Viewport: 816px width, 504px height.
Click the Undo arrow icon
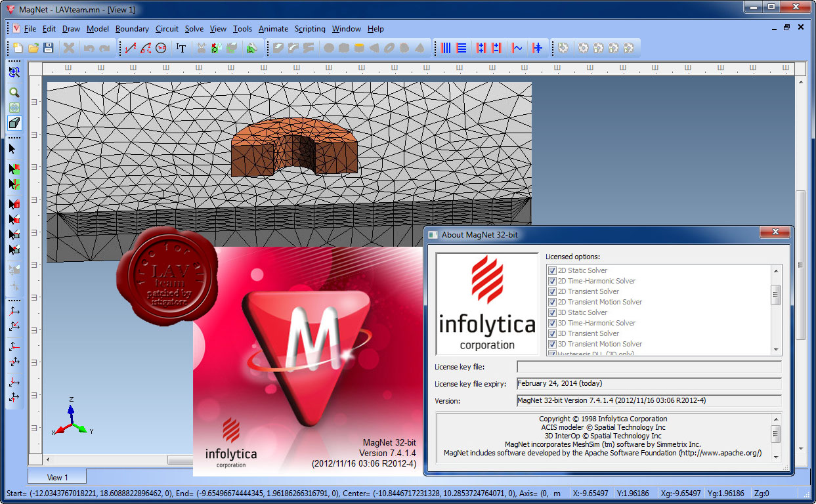click(x=89, y=48)
